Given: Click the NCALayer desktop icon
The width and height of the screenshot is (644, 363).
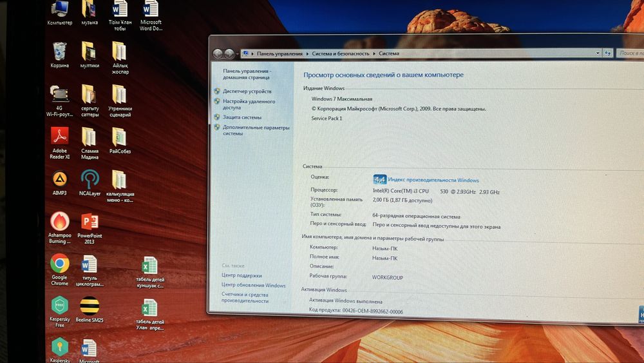Looking at the screenshot, I should [x=90, y=183].
